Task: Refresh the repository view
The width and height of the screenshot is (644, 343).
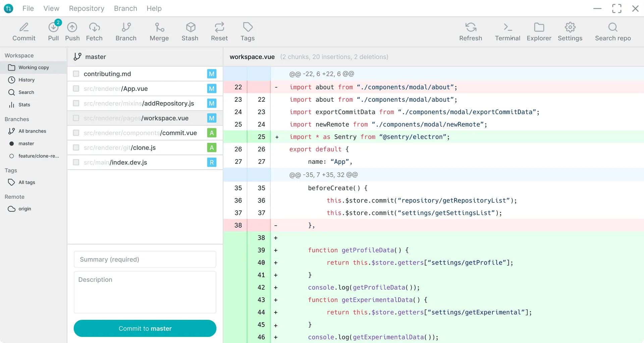Action: click(471, 31)
